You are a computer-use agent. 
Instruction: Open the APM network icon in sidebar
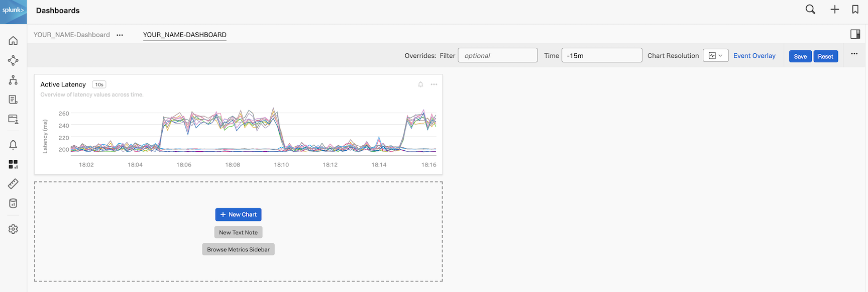pyautogui.click(x=13, y=61)
